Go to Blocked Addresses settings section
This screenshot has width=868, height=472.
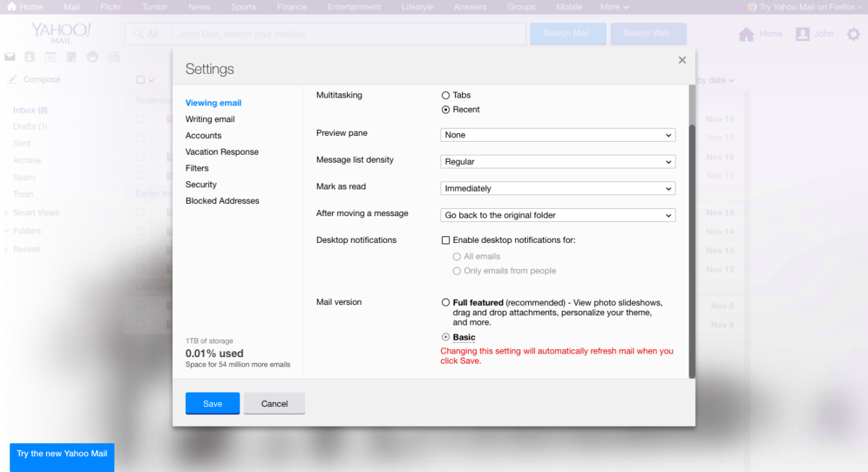pos(222,201)
